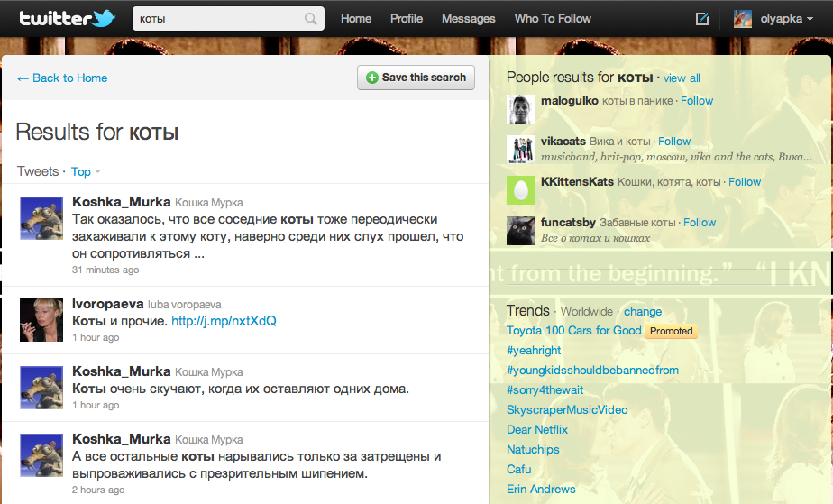This screenshot has height=504, width=833.
Task: Open Koshka_Murka name on the 31 minutes ago tweet
Action: (x=122, y=202)
